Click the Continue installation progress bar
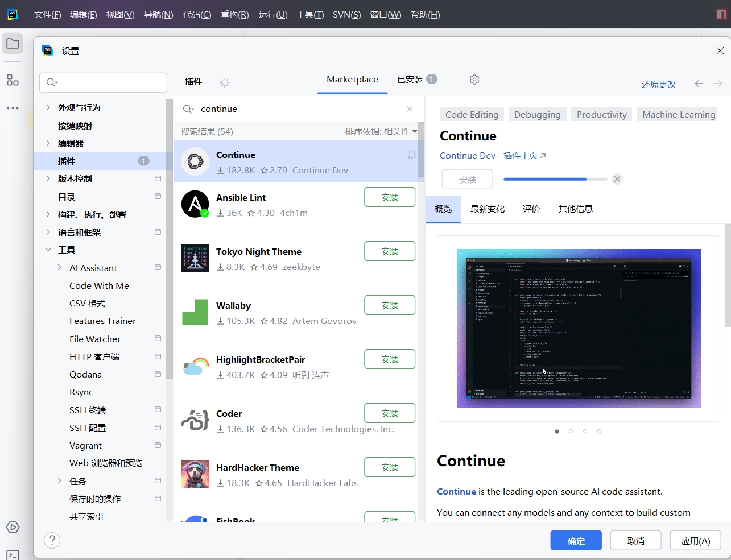Screen dimensions: 731x560 (x=555, y=179)
